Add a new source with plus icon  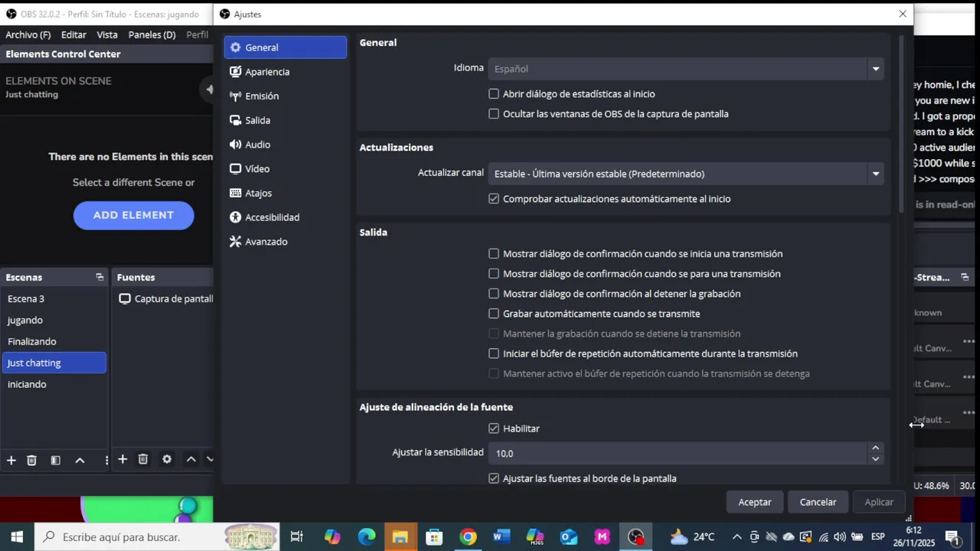tap(122, 459)
